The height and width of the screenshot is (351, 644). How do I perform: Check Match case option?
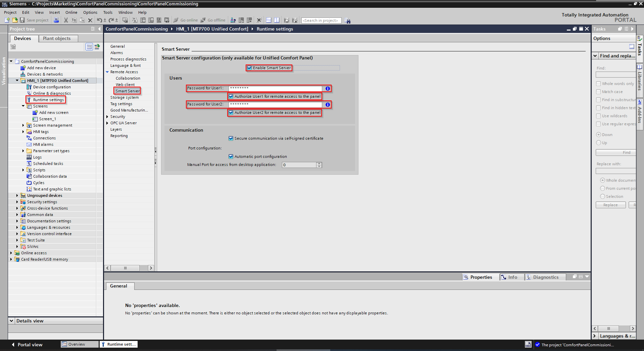click(598, 92)
